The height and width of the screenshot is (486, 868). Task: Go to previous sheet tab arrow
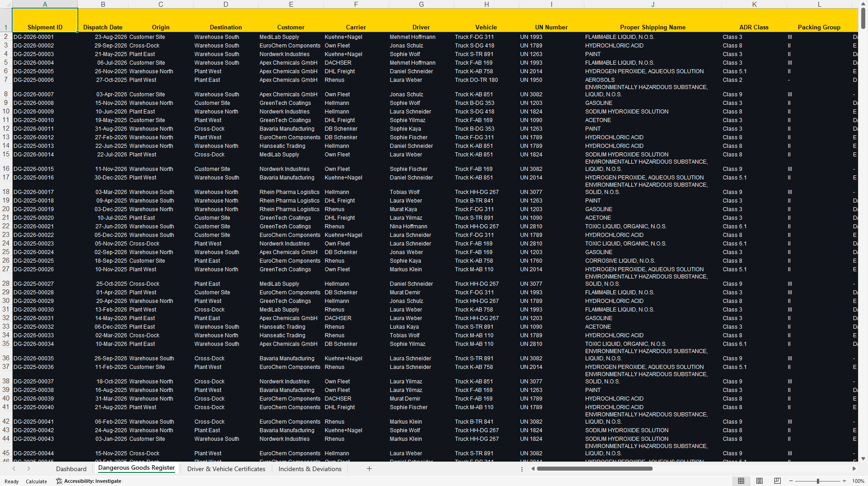click(x=14, y=469)
